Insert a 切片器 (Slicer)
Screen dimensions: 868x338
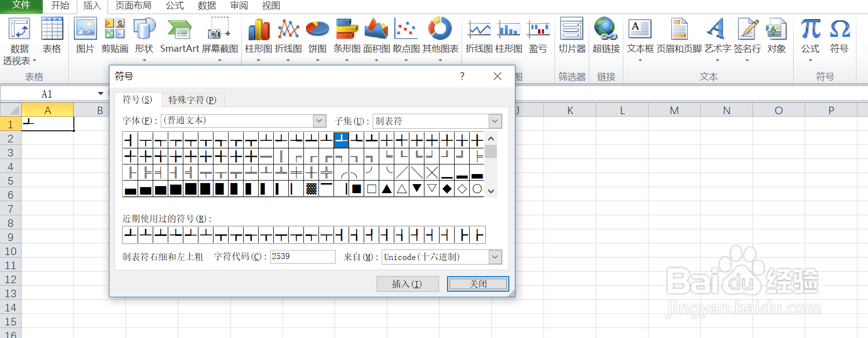click(572, 36)
